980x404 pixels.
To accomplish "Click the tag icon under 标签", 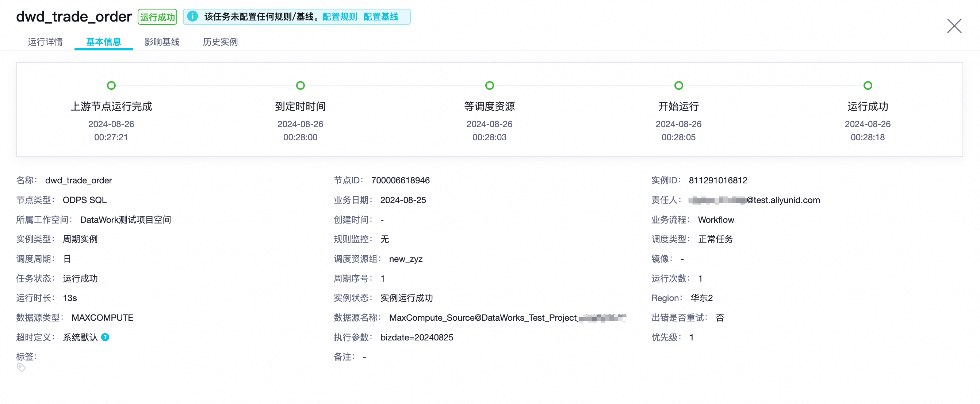I will (x=21, y=367).
